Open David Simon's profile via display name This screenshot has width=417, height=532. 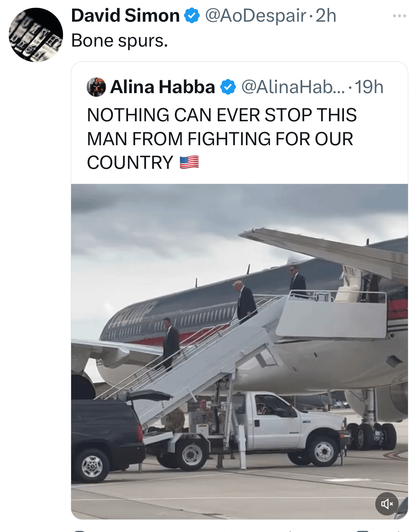point(125,16)
